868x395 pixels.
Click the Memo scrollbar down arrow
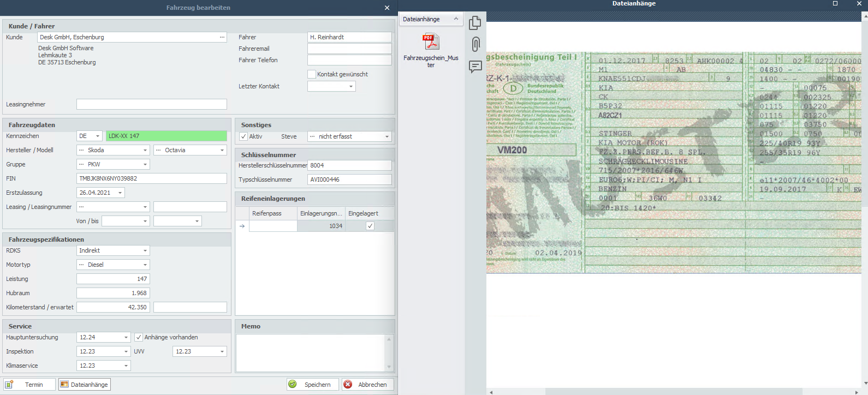(389, 367)
